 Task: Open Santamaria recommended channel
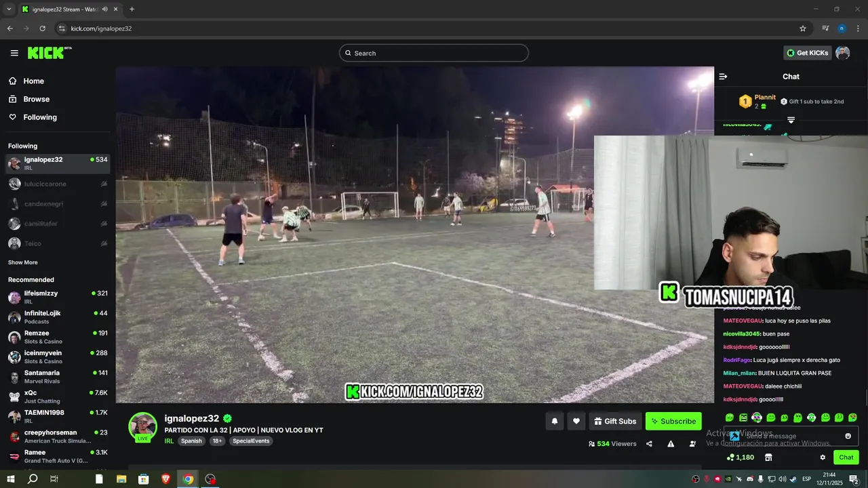pos(58,377)
